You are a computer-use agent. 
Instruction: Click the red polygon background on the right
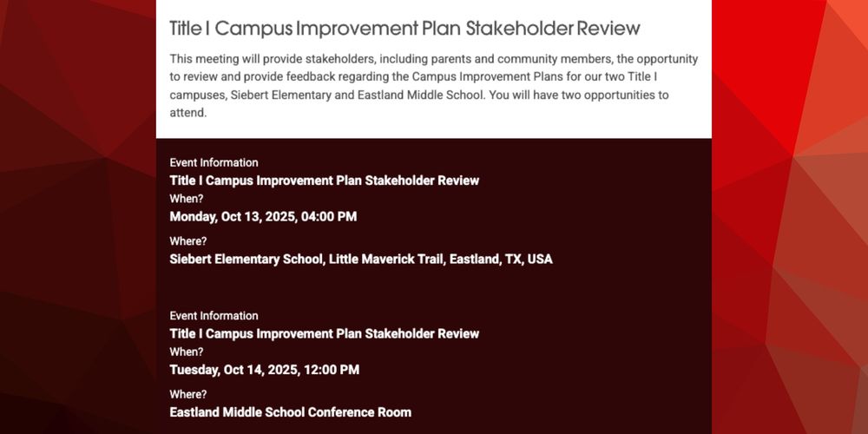tap(790, 217)
